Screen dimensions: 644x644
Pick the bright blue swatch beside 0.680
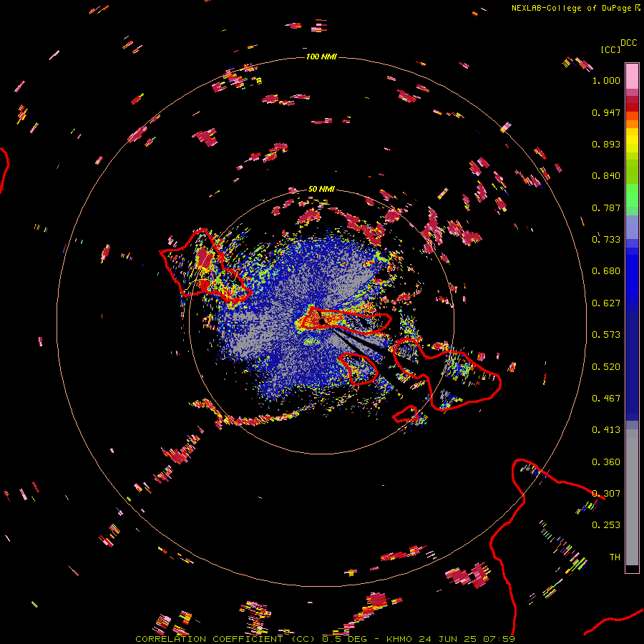[x=632, y=275]
